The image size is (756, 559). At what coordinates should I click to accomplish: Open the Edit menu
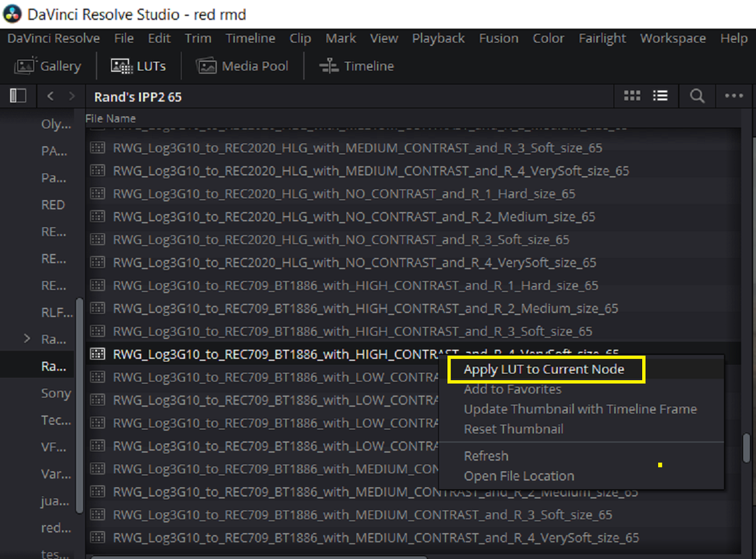point(159,38)
